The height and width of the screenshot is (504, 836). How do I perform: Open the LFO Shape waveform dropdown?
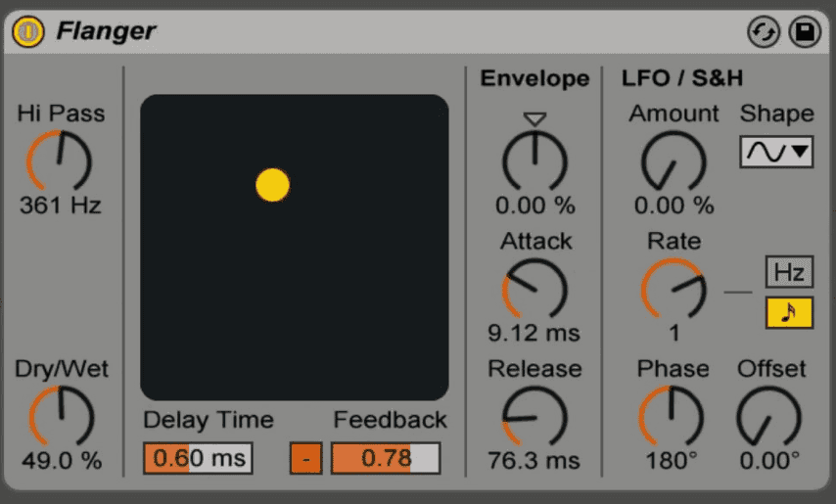[776, 153]
